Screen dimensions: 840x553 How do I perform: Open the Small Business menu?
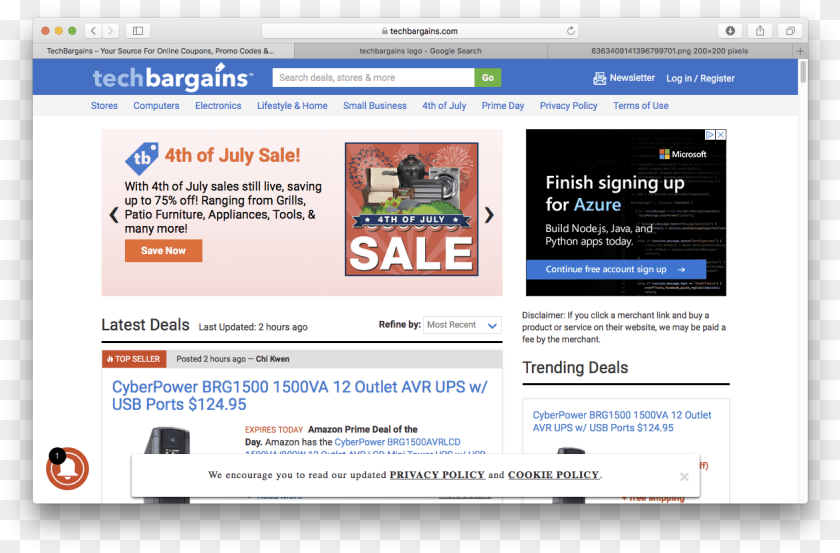coord(375,106)
